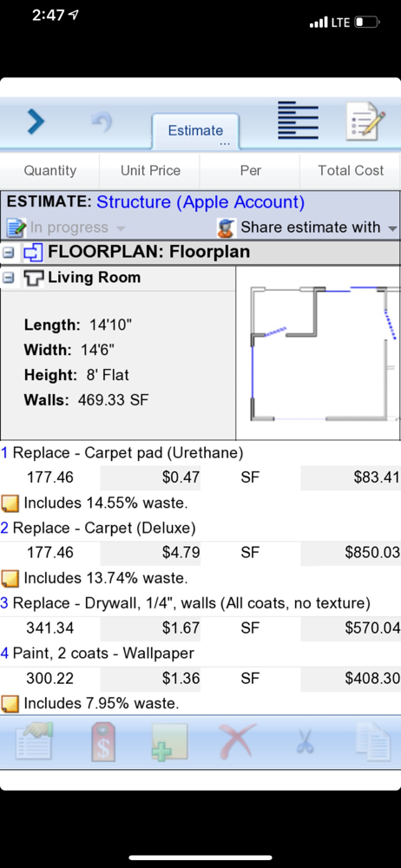The height and width of the screenshot is (868, 401).
Task: Open the striped lines list icon
Action: [x=298, y=120]
